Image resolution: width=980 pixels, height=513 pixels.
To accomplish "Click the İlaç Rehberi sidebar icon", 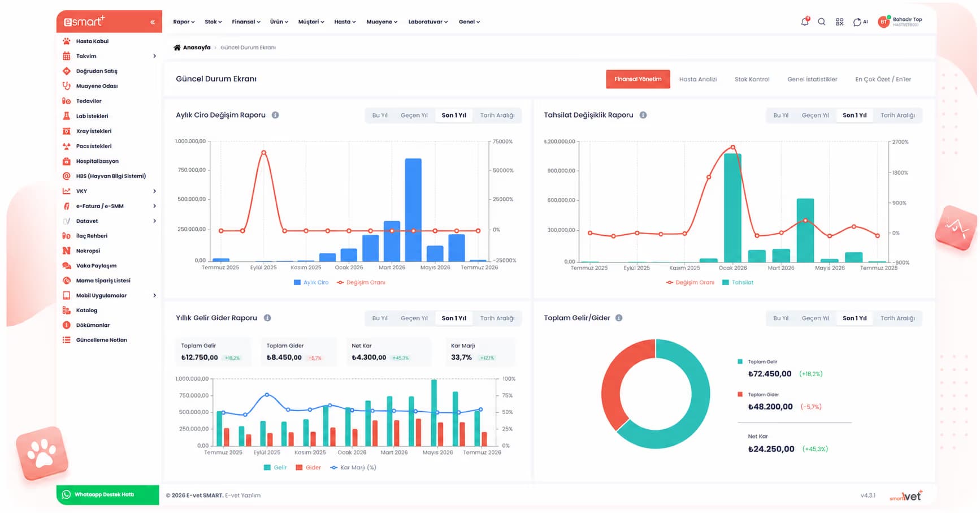I will 67,236.
